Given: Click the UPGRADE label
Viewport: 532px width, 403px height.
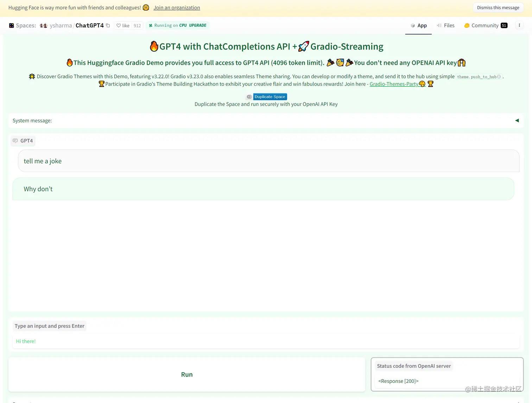Looking at the screenshot, I should pos(198,25).
